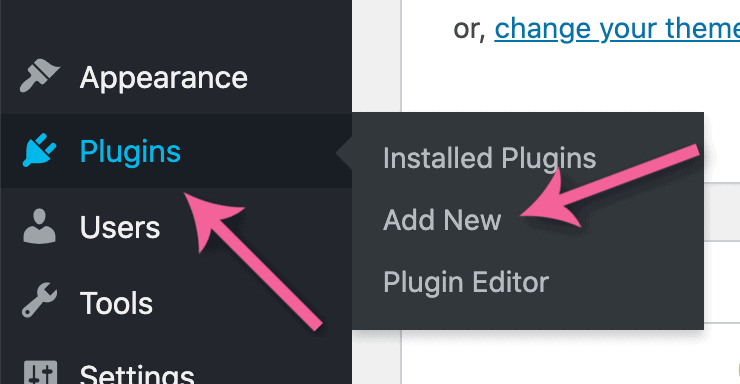Follow the "change your theme" link
The height and width of the screenshot is (384, 740).
(617, 29)
